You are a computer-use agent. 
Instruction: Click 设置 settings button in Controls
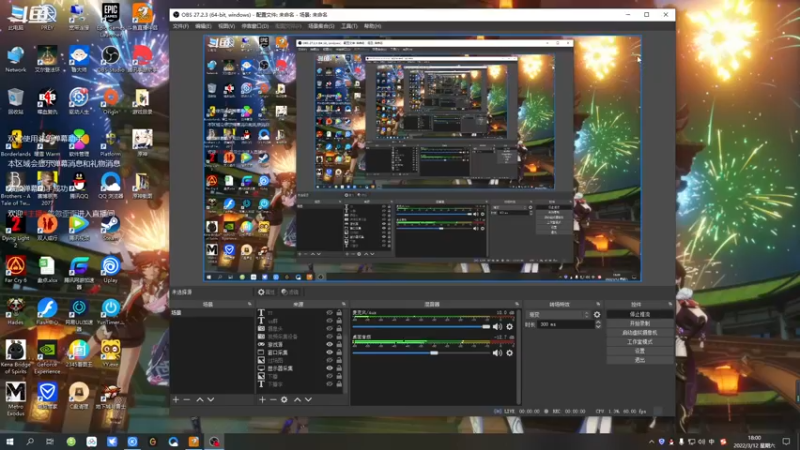click(x=640, y=351)
